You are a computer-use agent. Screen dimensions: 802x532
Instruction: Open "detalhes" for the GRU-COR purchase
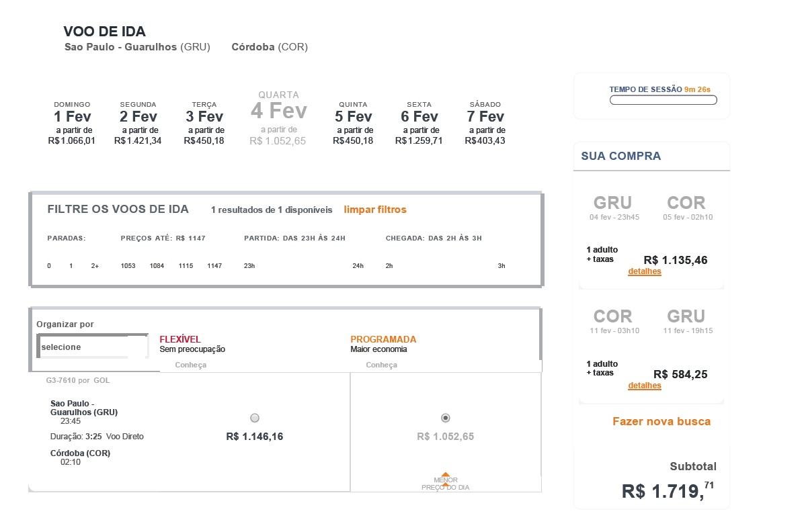click(x=644, y=271)
